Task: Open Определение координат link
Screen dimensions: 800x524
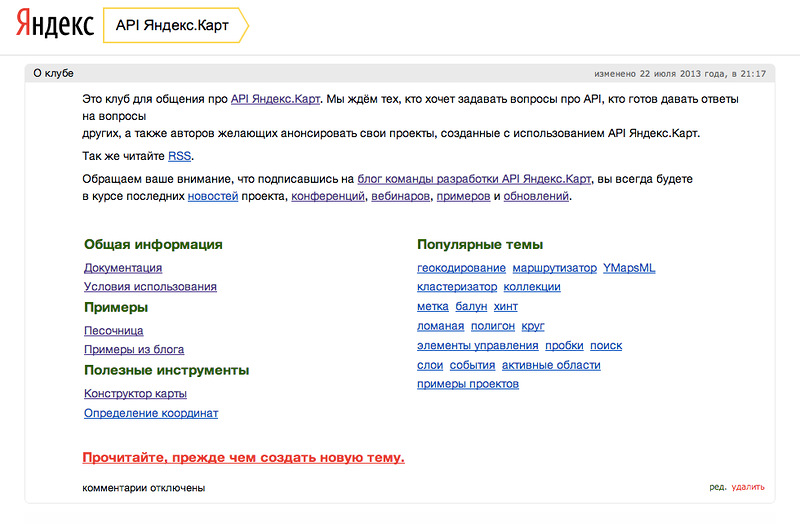Action: [151, 413]
